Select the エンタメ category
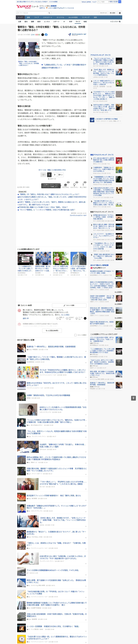The image size is (138, 644). (47, 21)
